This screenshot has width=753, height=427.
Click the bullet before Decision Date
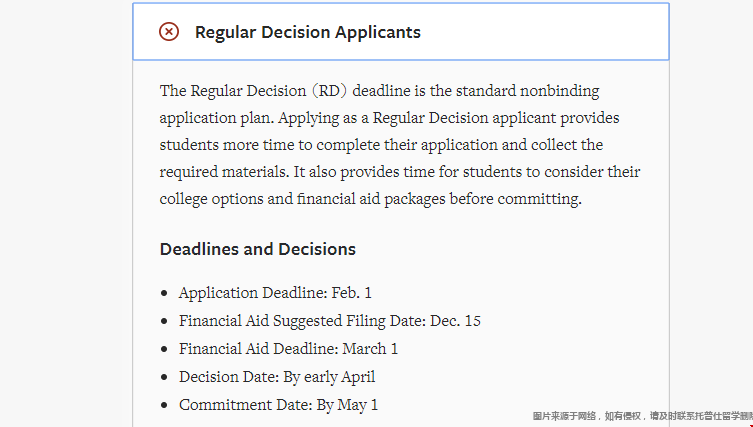(165, 377)
